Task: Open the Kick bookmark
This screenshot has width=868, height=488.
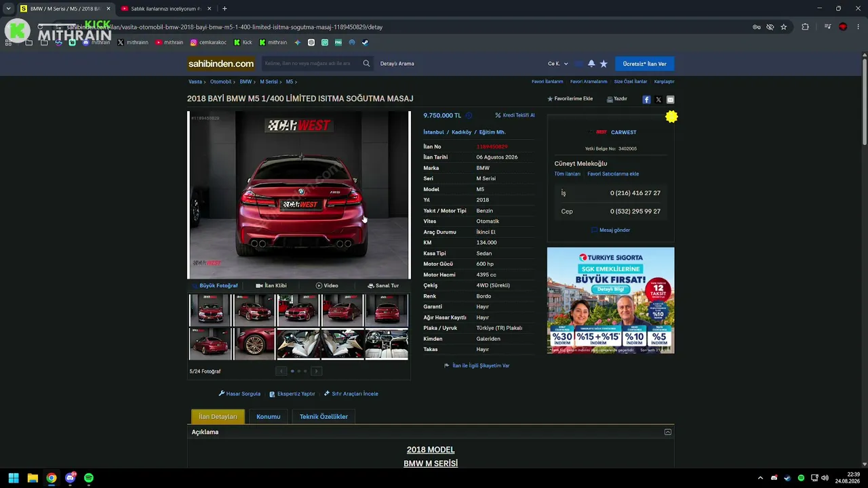Action: [x=243, y=42]
